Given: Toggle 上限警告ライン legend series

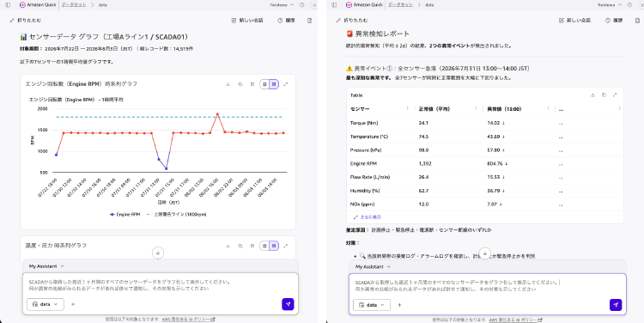Looking at the screenshot, I should click(177, 215).
